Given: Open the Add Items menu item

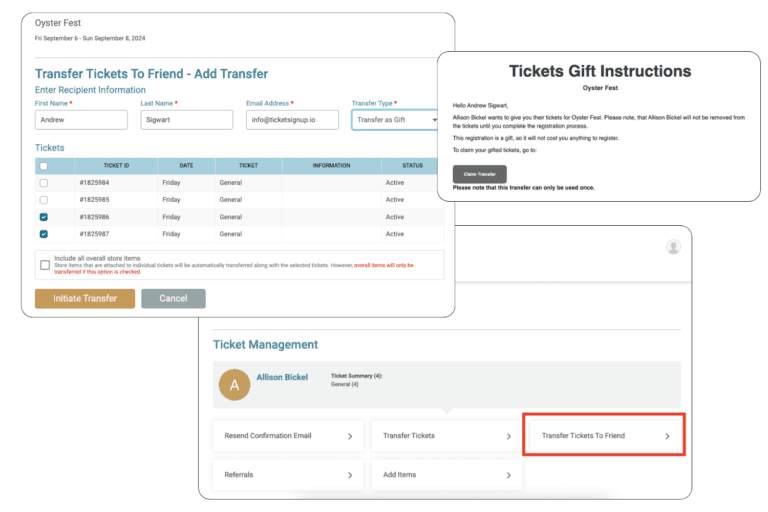Looking at the screenshot, I should [x=445, y=475].
